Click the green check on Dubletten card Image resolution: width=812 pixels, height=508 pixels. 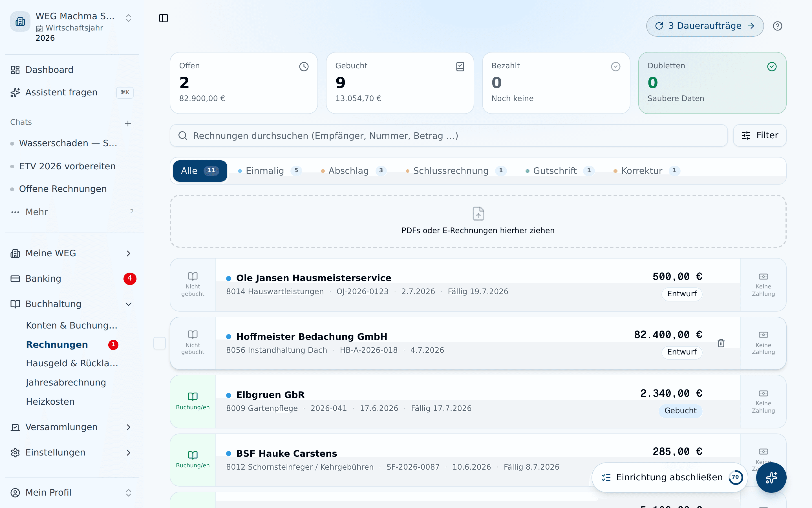[772, 67]
